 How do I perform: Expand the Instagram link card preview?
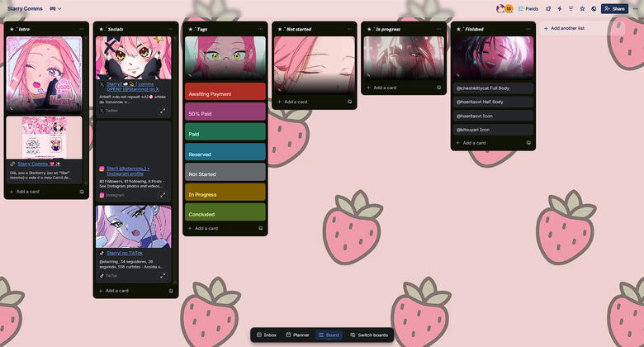163,195
